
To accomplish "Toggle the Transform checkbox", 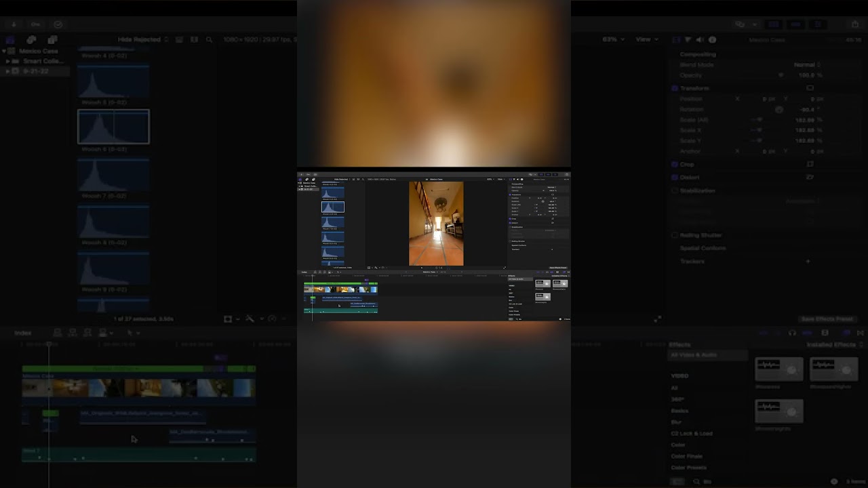I will point(675,88).
